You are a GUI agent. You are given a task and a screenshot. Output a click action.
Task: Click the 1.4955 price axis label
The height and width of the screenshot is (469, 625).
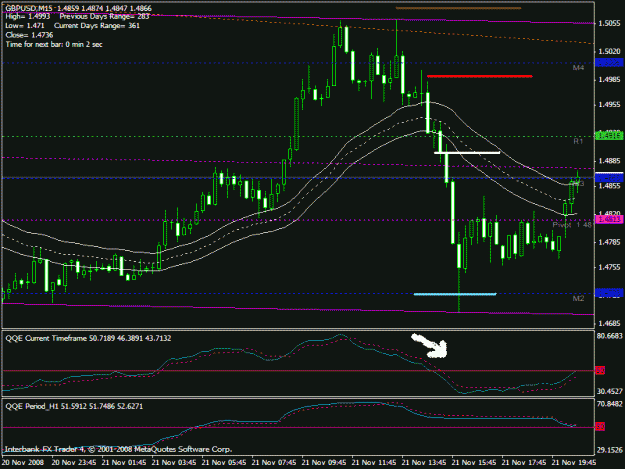pos(609,105)
